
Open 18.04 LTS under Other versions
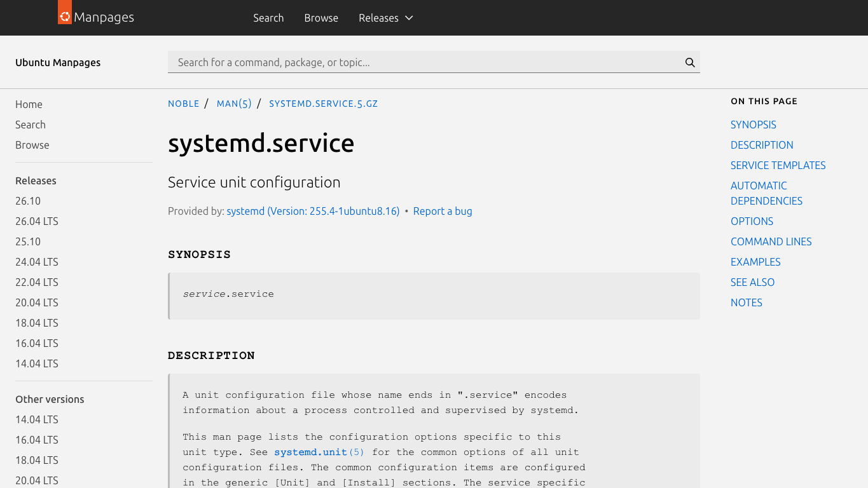pyautogui.click(x=37, y=460)
